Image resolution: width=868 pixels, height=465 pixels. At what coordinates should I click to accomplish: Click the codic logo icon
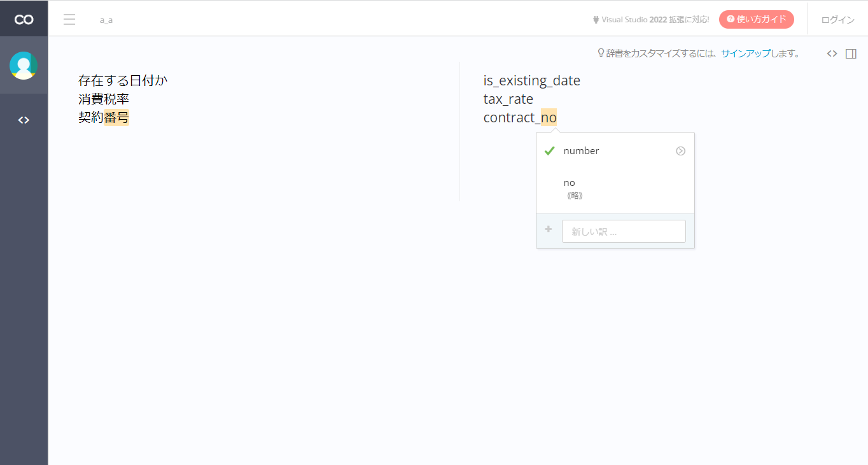click(x=24, y=20)
